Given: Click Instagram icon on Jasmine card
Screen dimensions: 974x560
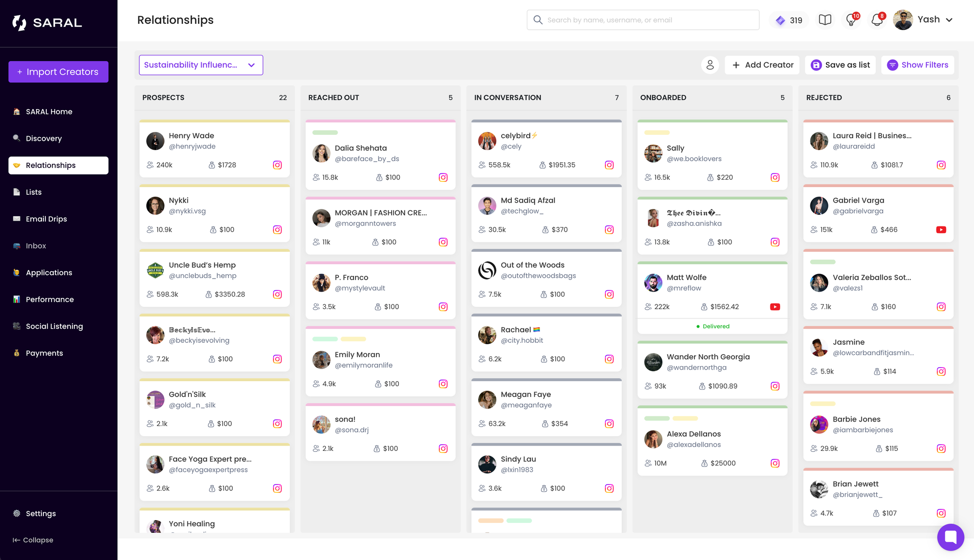Looking at the screenshot, I should click(x=941, y=372).
